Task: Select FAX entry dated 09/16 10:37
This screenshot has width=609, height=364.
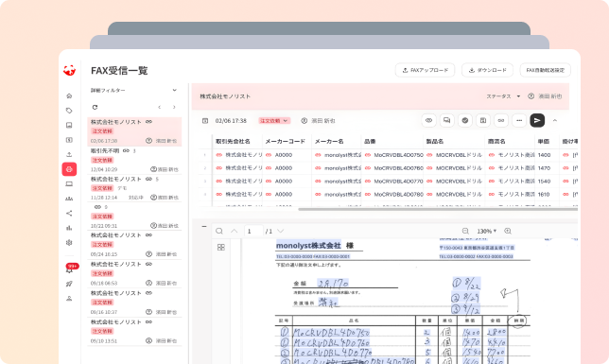Action: coord(134,303)
